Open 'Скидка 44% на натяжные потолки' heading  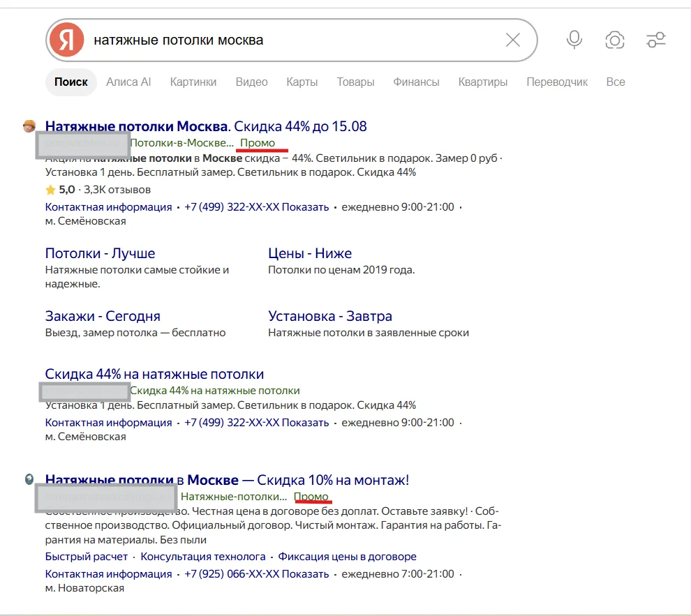[x=154, y=374]
